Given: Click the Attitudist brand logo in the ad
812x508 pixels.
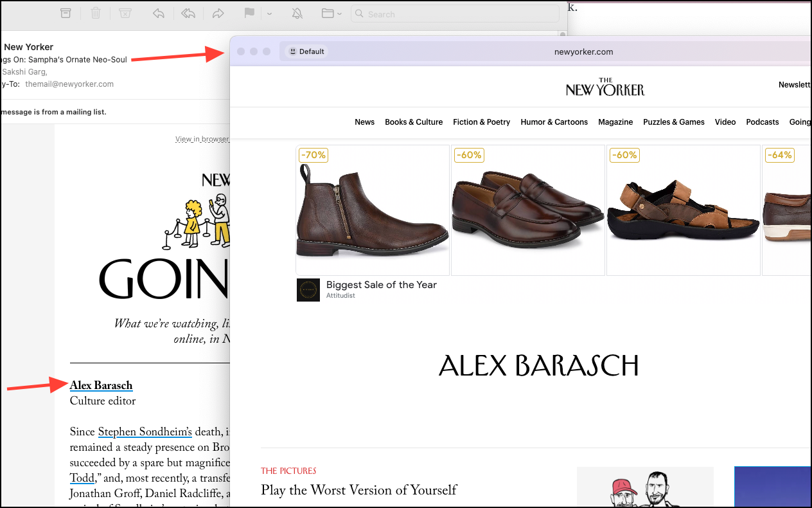Looking at the screenshot, I should click(308, 290).
